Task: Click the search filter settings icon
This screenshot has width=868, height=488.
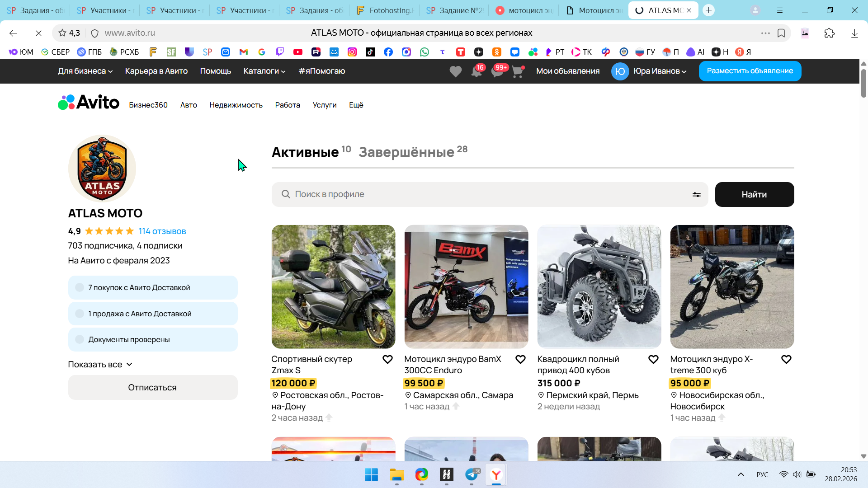Action: [x=696, y=194]
